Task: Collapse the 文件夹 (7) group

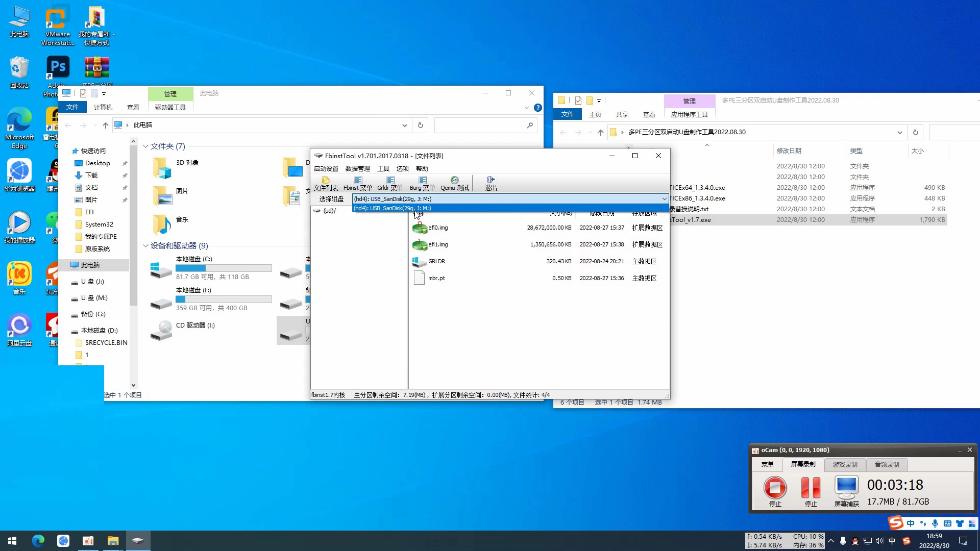Action: click(x=145, y=146)
